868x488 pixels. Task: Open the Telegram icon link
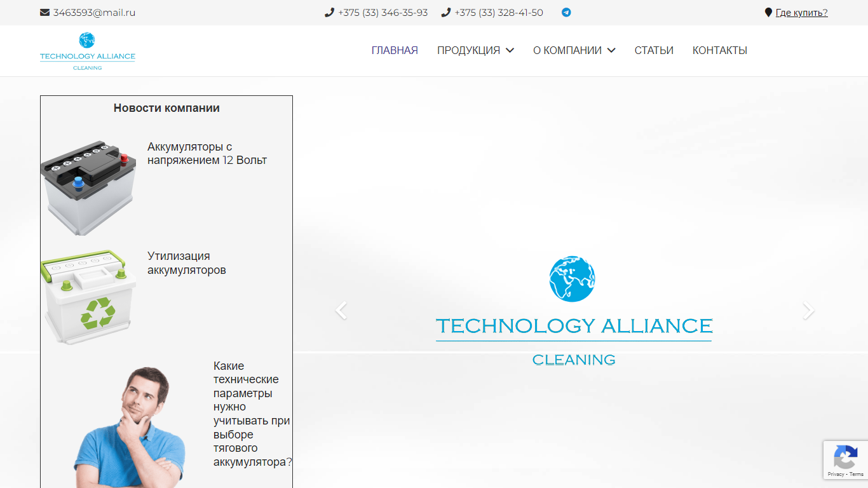pyautogui.click(x=566, y=13)
